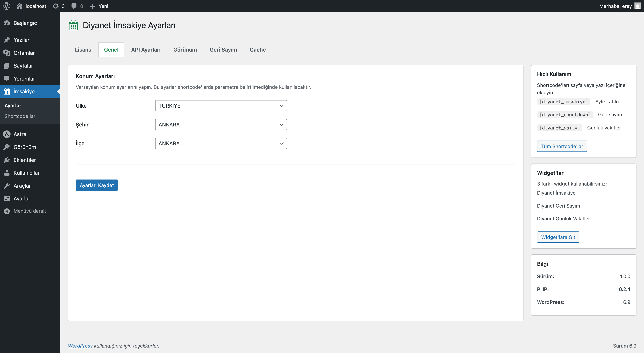
Task: Click the plus icon beside Yeni
Action: 93,6
